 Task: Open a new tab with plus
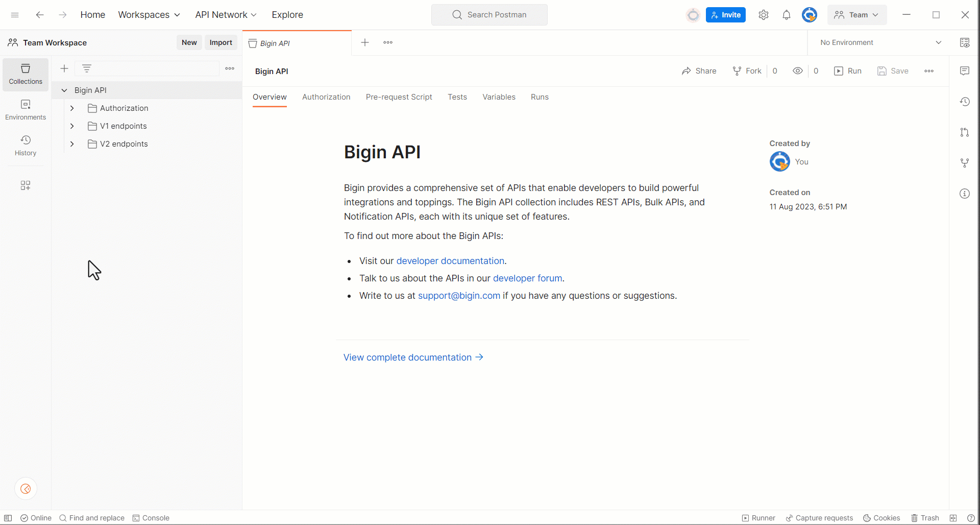365,42
